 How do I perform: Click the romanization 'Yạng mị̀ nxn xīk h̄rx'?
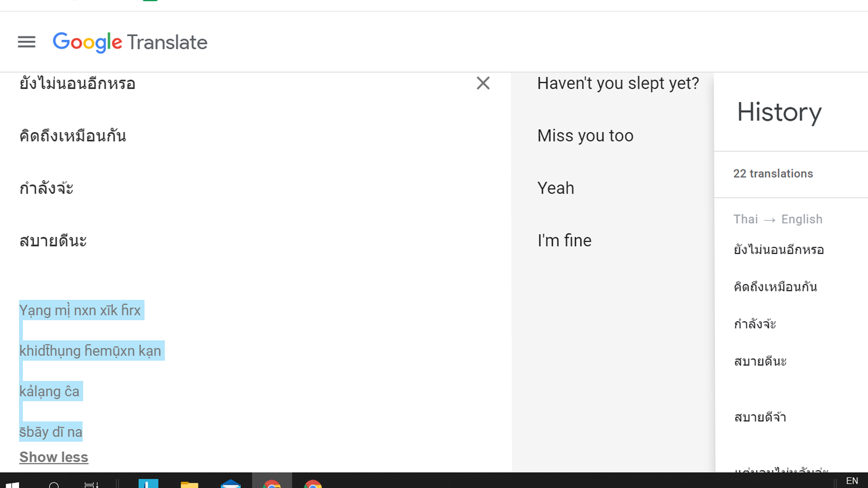point(80,310)
